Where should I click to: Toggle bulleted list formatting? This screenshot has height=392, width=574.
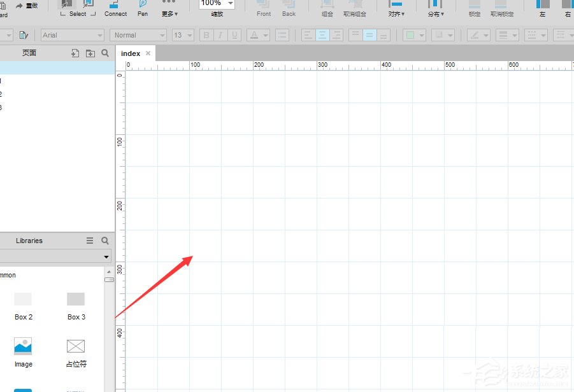(x=282, y=35)
